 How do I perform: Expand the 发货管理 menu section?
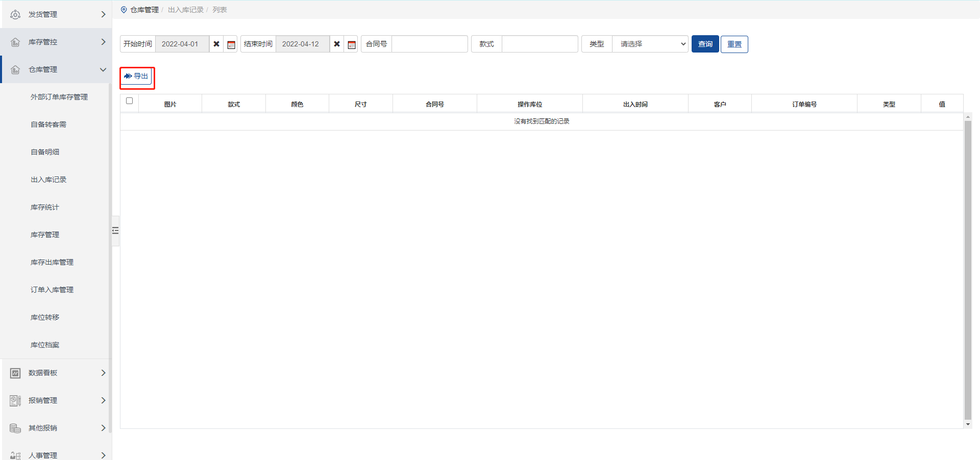click(x=103, y=14)
